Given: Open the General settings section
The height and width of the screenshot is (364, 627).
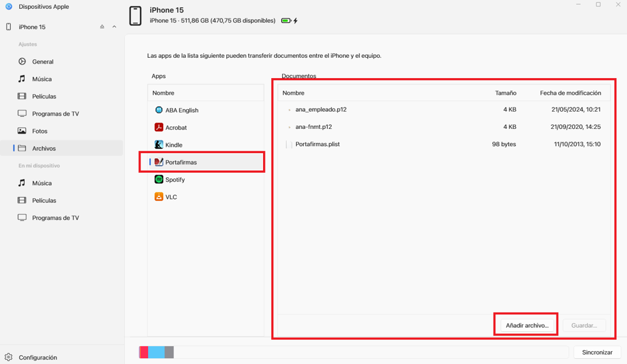Looking at the screenshot, I should [x=62, y=62].
